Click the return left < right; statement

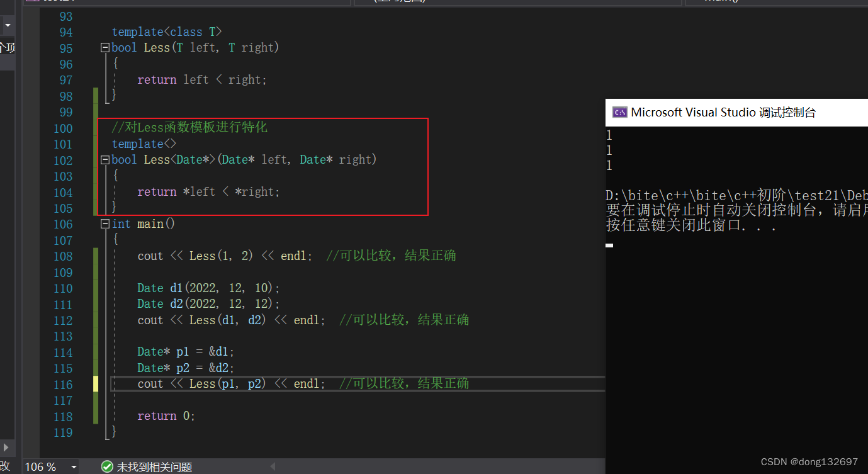click(202, 80)
